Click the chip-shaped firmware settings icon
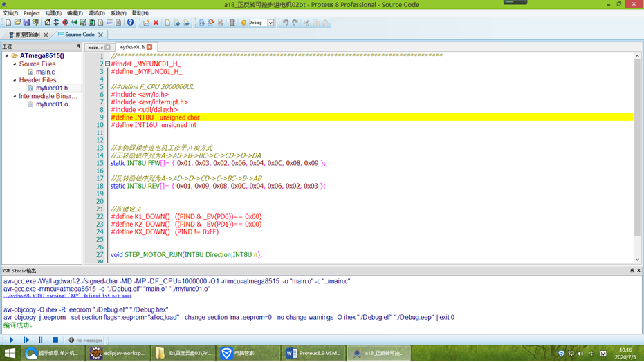The image size is (644, 362). (232, 23)
